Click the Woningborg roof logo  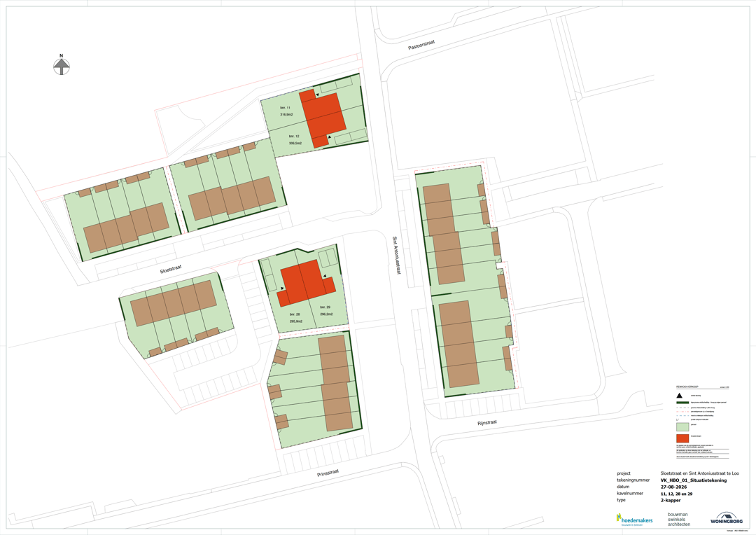coord(727,518)
